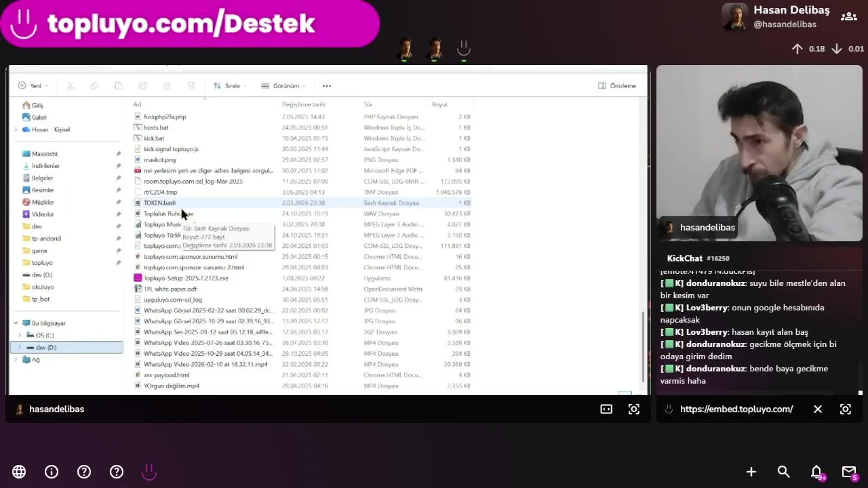Toggle the Önizleme preview pane
Viewport: 868px width, 488px height.
pyautogui.click(x=617, y=86)
